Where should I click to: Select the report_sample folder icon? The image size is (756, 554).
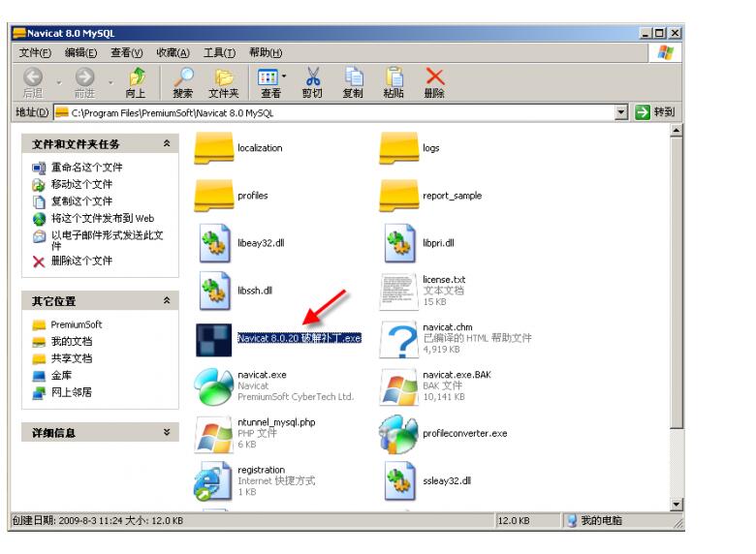[x=398, y=196]
